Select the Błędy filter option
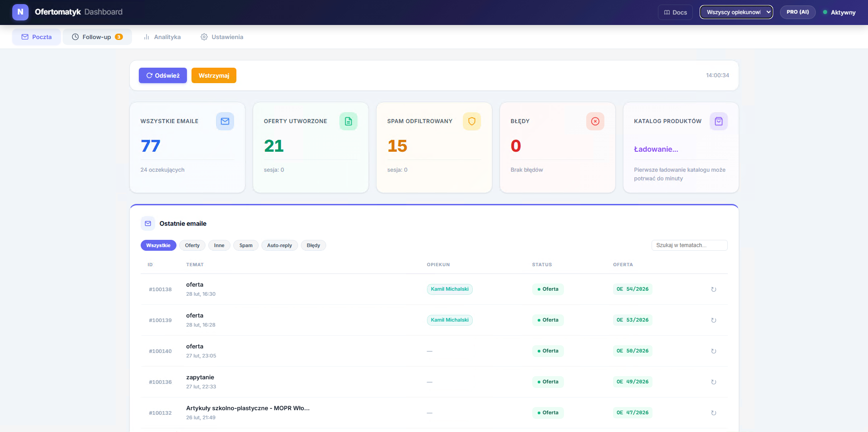Image resolution: width=868 pixels, height=432 pixels. click(x=313, y=245)
